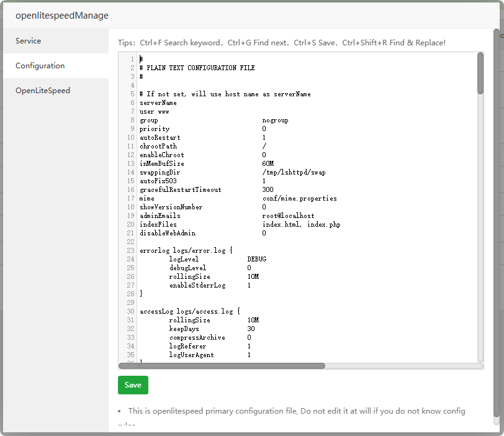Select the Configuration tab
The image size is (504, 436).
click(56, 66)
